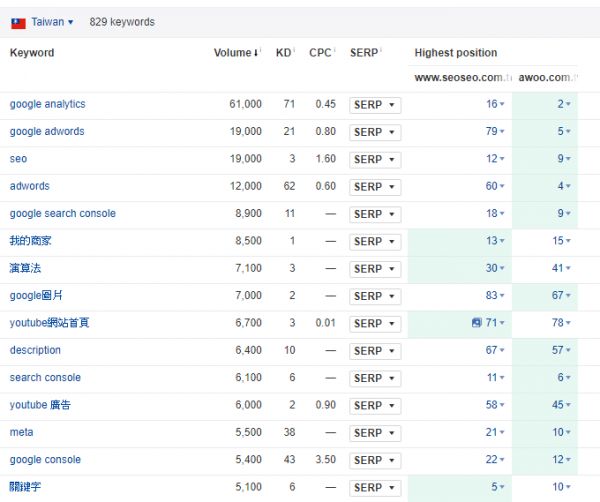Screen dimensions: 600x502
Task: Expand seoseo position 79 for google adwords
Action: (495, 131)
